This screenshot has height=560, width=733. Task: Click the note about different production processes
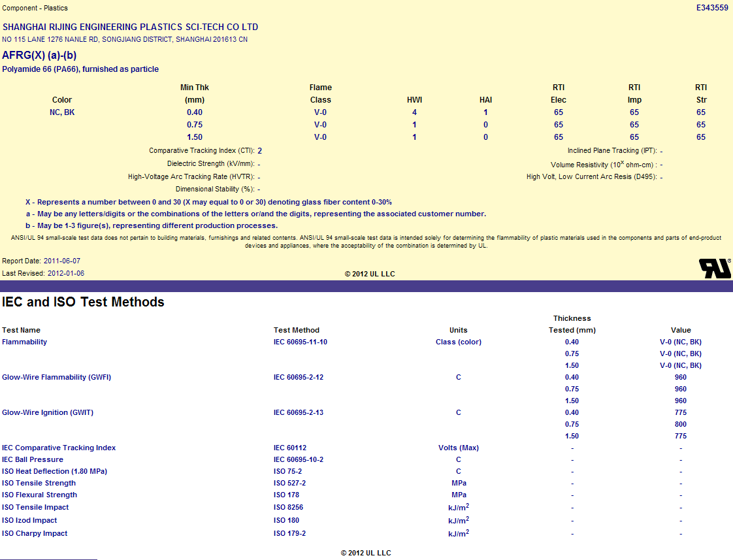[152, 225]
